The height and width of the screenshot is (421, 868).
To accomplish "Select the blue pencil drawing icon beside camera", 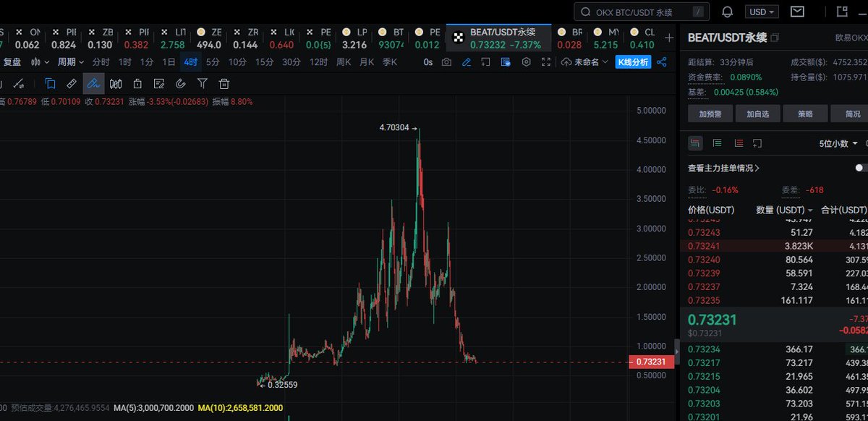I will pos(467,62).
